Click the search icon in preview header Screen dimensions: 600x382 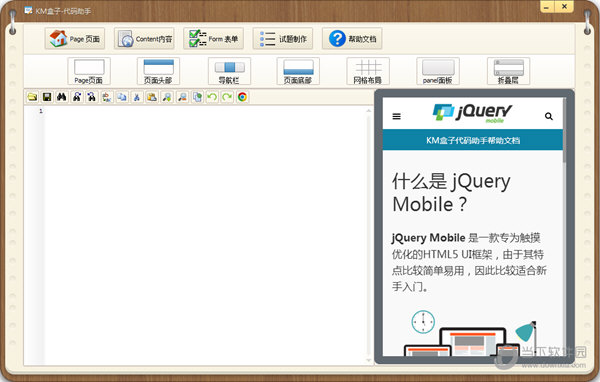549,116
